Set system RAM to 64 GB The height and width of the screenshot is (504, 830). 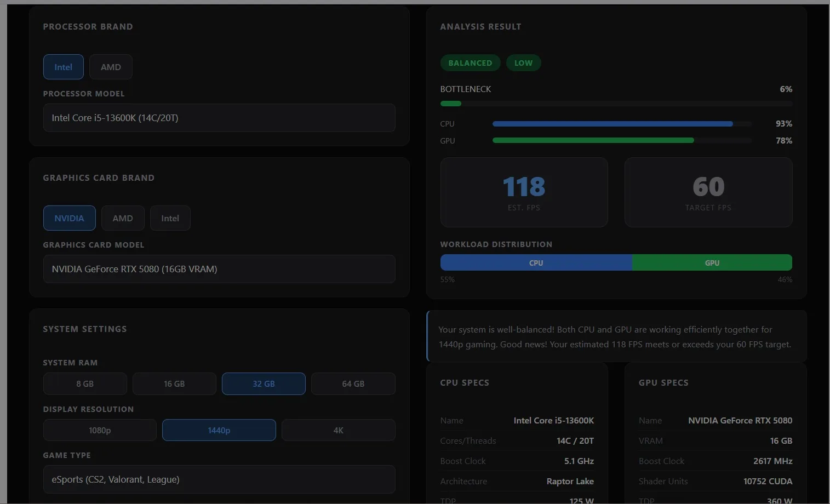tap(353, 383)
